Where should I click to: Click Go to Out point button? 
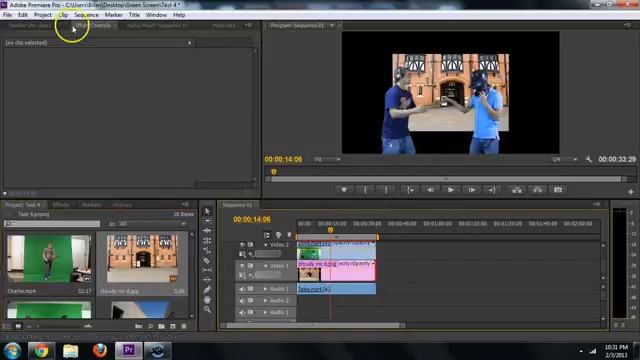click(492, 190)
